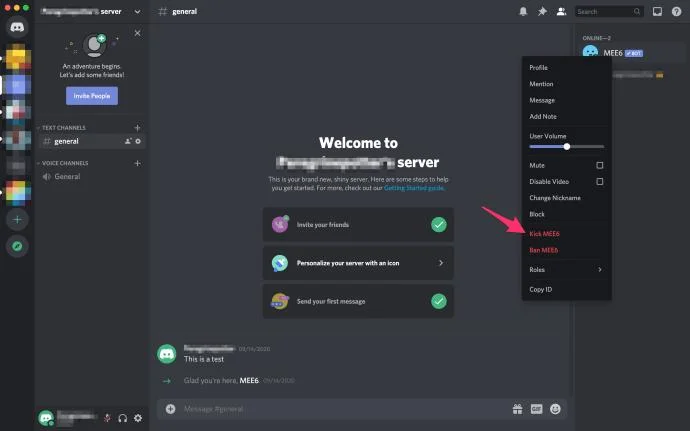Open server name dropdown chevron

[137, 12]
